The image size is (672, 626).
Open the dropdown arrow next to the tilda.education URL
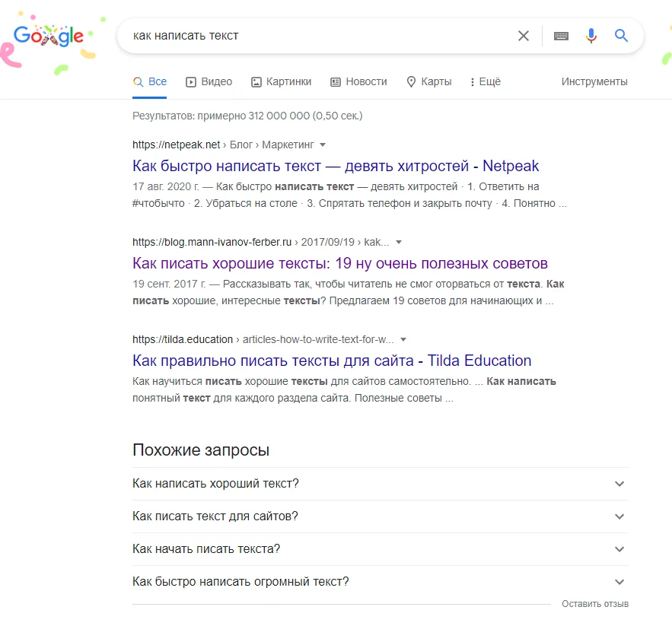(x=403, y=340)
